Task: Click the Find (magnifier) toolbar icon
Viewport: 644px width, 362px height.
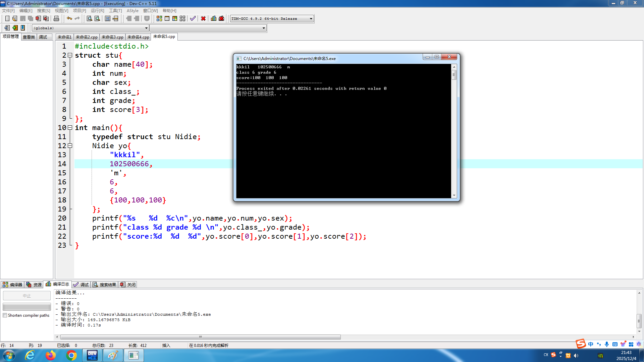Action: (x=89, y=18)
